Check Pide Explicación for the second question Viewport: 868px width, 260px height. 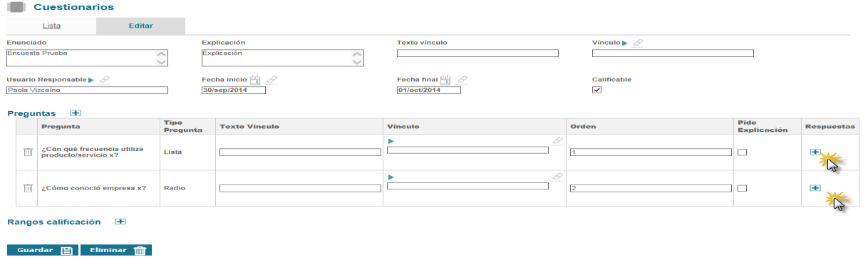742,188
